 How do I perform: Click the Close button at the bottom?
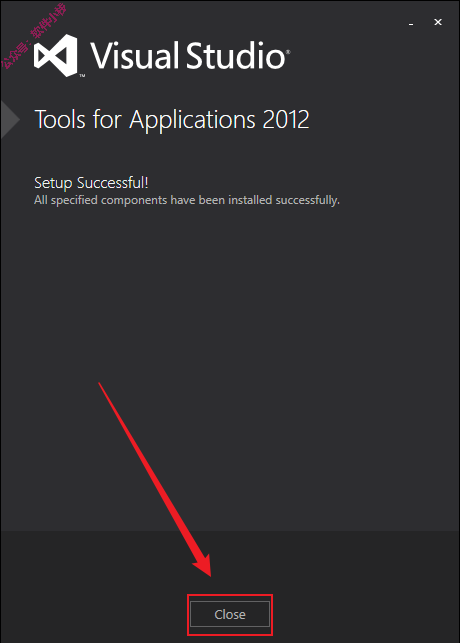(230, 614)
